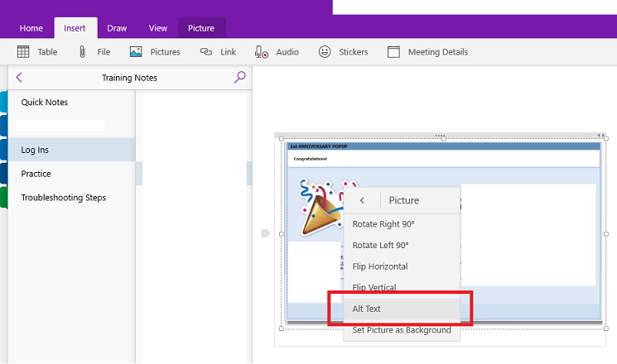This screenshot has width=617, height=364.
Task: Open the Practice section
Action: tap(71, 174)
